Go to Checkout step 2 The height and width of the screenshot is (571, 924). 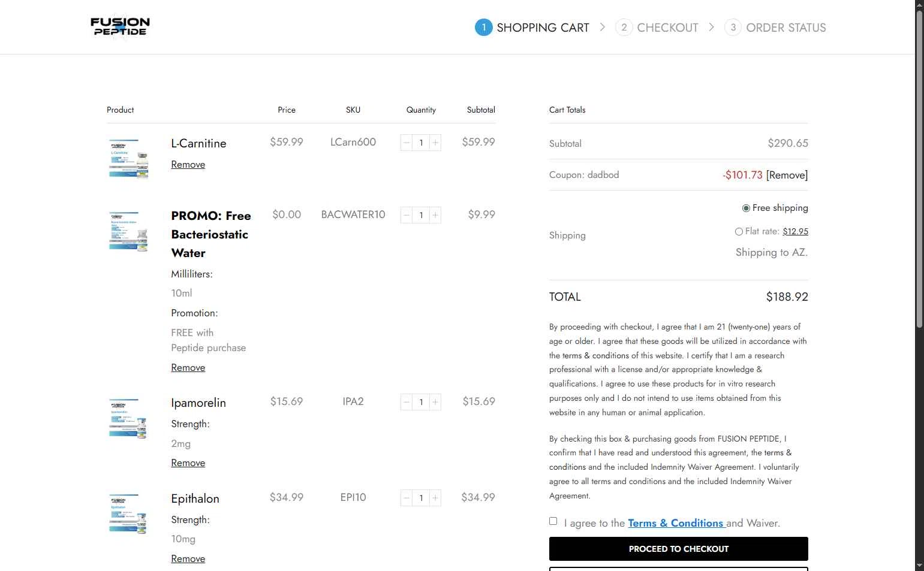[x=657, y=28]
